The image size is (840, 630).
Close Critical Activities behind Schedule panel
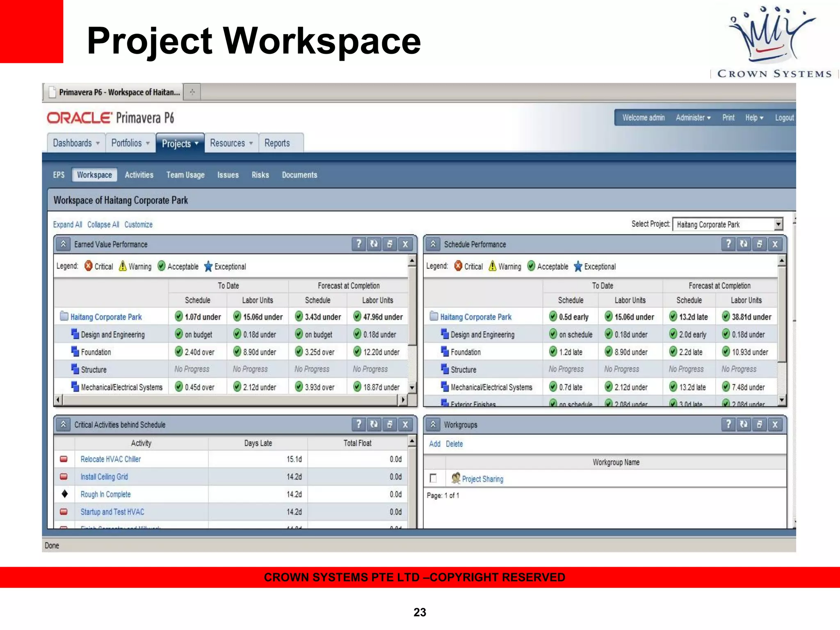tap(405, 424)
